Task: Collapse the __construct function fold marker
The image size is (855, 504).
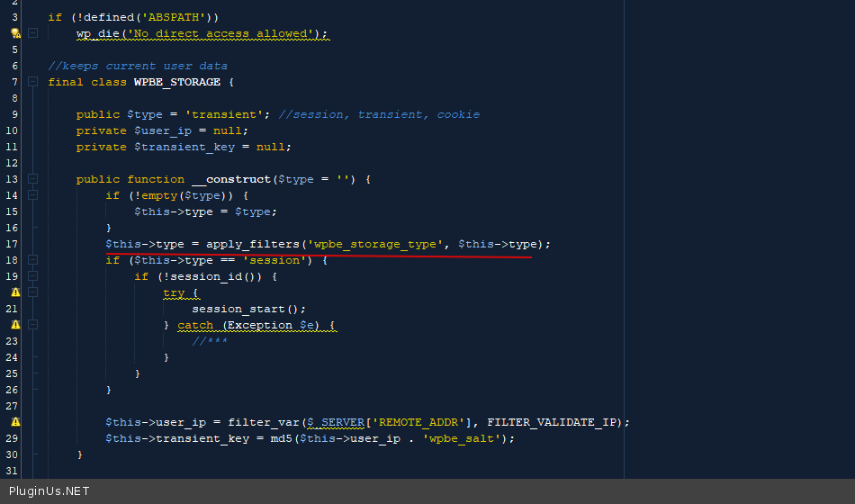Action: 32,179
